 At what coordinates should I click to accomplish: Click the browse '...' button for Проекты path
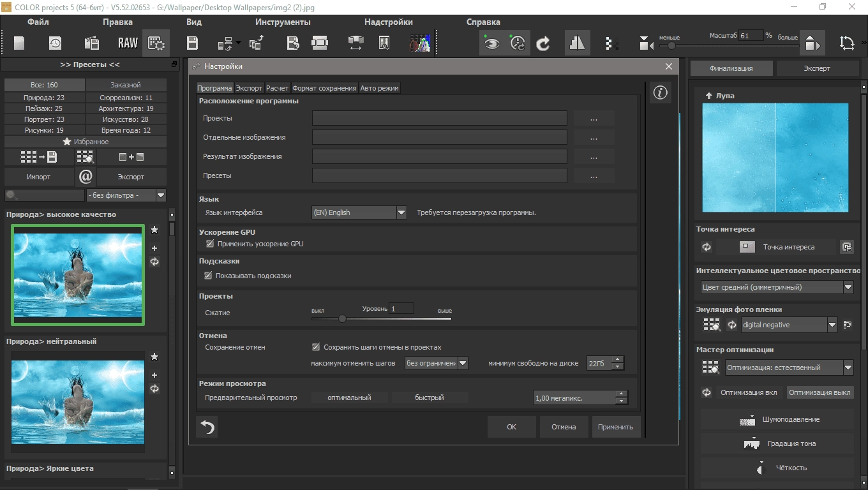pos(594,118)
